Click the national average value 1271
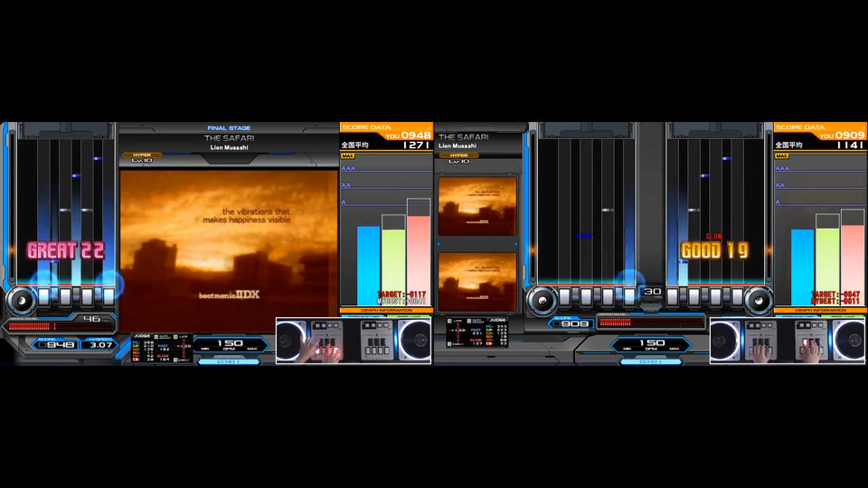 (416, 145)
